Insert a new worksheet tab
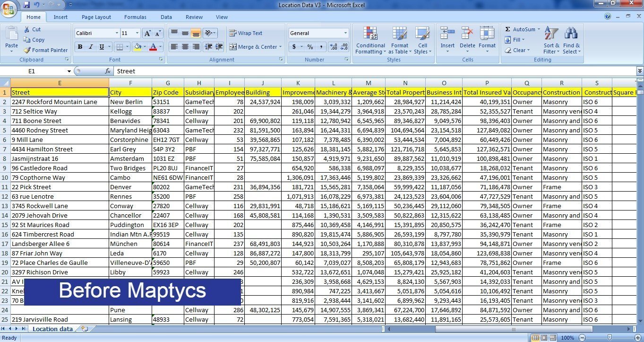Screen dimensions: 644x342 pos(85,328)
